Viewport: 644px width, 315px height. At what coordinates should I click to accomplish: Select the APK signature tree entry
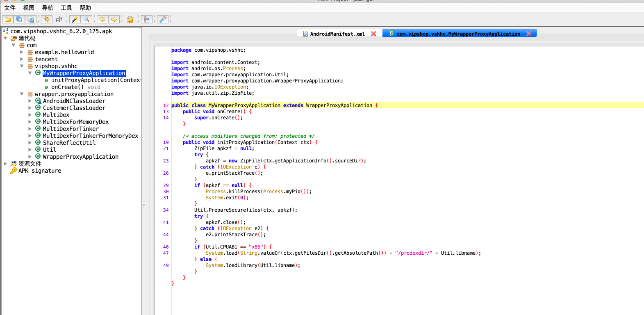(x=39, y=171)
